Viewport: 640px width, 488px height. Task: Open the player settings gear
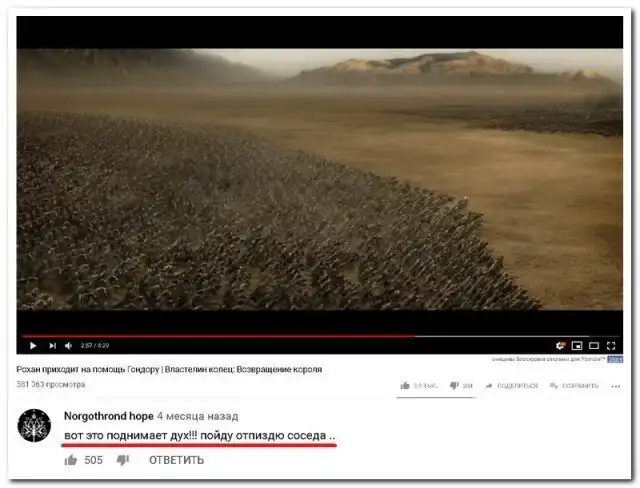560,346
